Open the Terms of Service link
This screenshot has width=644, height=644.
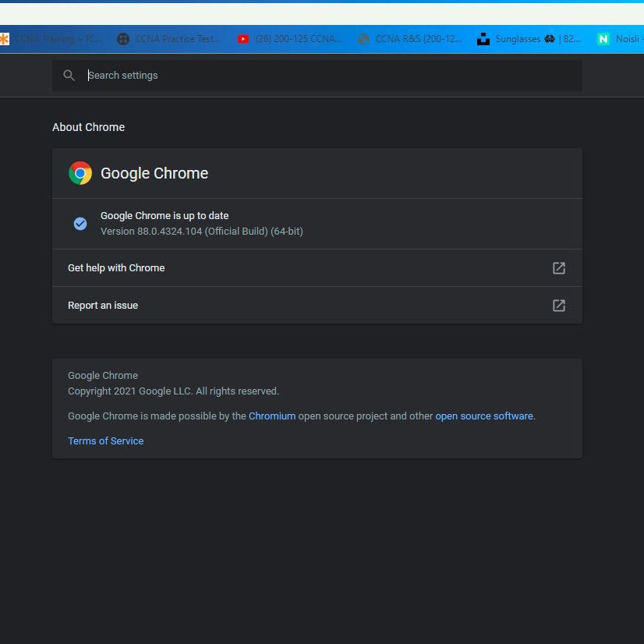tap(105, 441)
